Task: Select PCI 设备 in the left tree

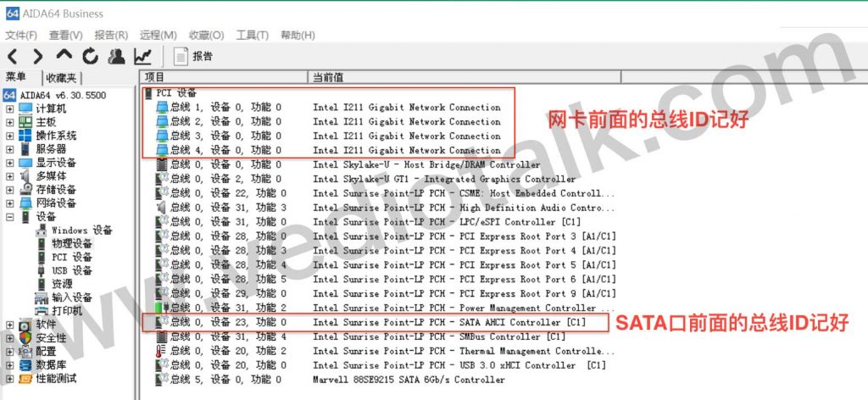Action: pos(72,258)
